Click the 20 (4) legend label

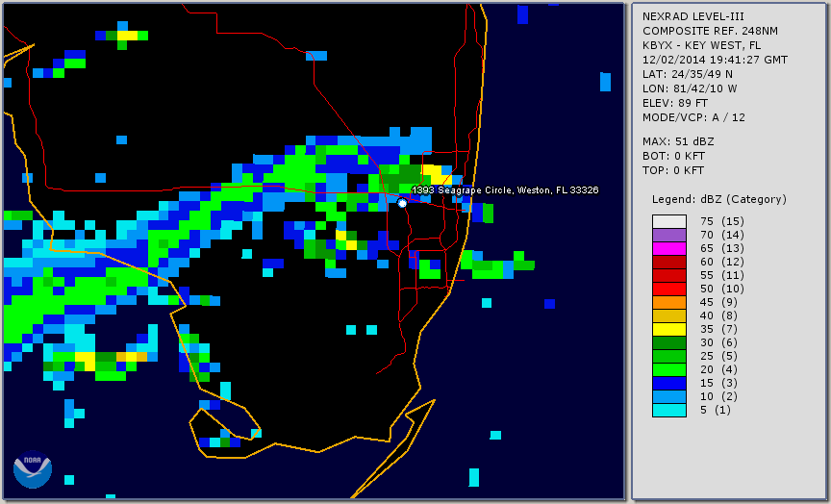719,369
